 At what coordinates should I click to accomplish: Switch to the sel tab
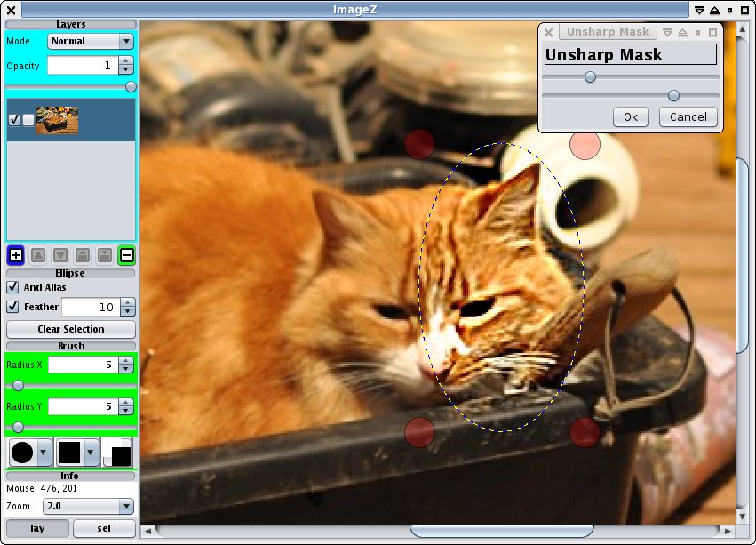(x=104, y=528)
